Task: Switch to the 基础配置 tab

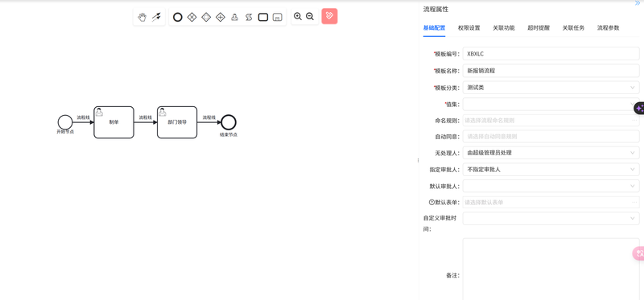Action: (x=434, y=28)
